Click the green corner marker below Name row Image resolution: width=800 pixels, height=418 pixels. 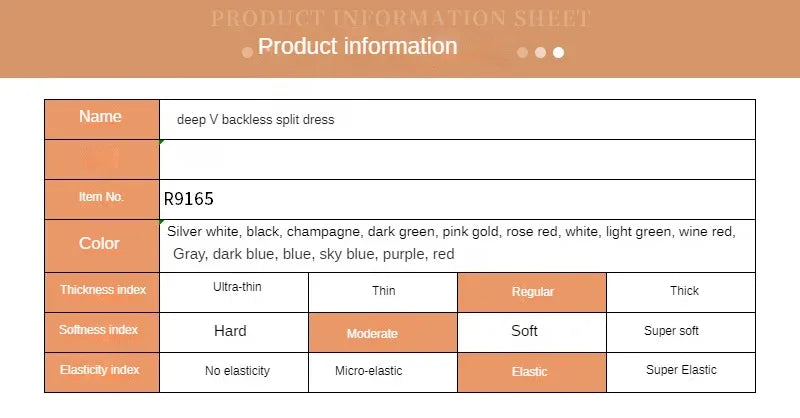click(161, 142)
